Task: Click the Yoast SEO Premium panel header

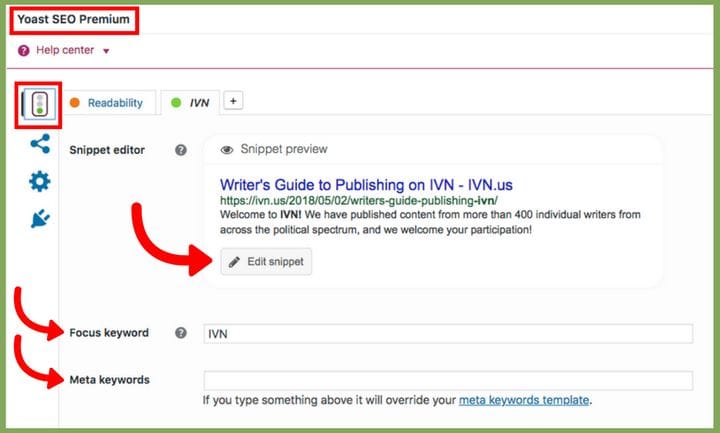Action: click(x=73, y=19)
